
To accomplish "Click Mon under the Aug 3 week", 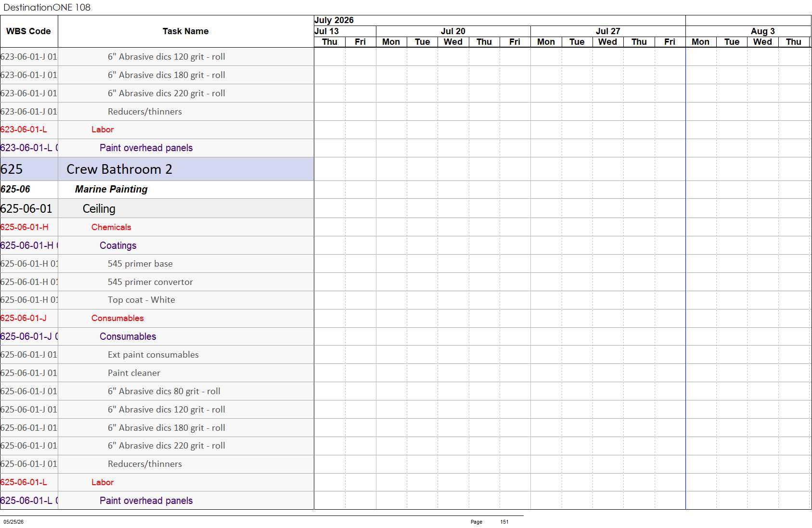I will tap(700, 42).
